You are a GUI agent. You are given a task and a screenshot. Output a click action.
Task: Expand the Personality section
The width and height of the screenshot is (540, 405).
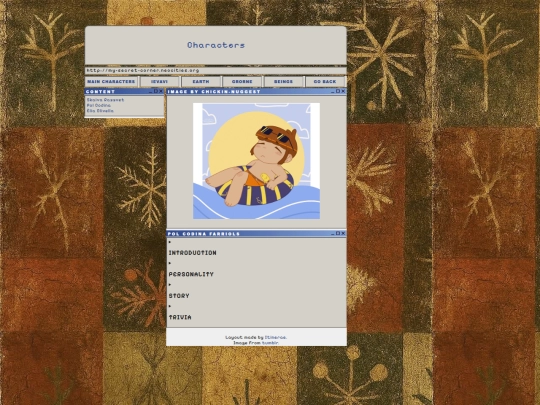point(191,274)
